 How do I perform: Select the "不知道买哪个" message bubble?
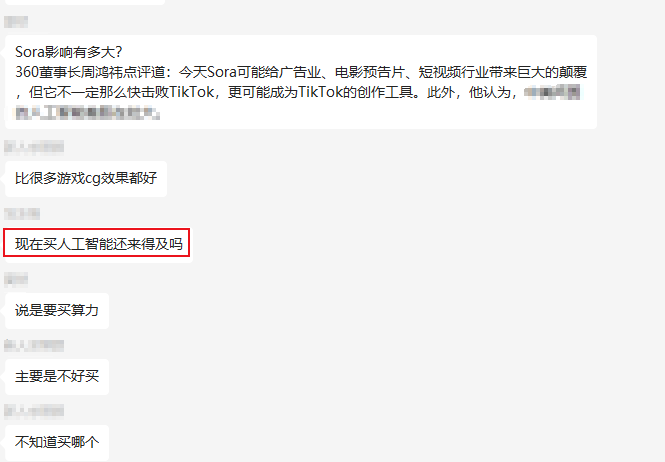[x=57, y=442]
